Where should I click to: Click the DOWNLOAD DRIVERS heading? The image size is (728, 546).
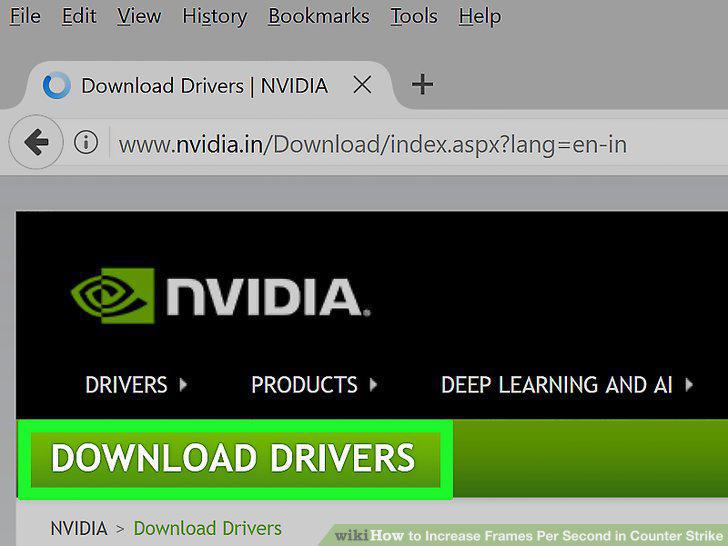233,458
